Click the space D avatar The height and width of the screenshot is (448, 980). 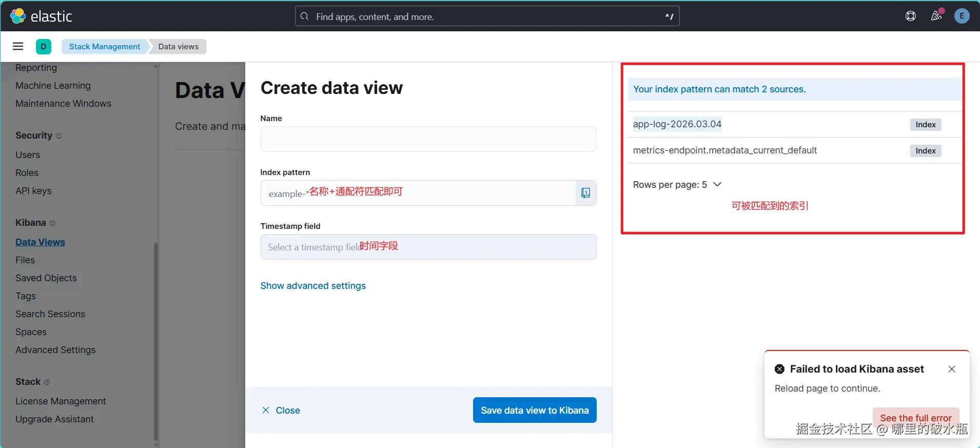click(44, 47)
